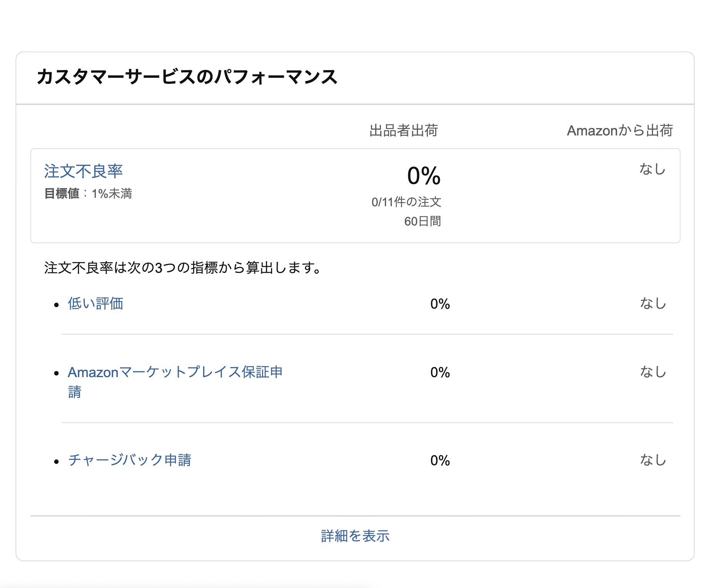This screenshot has height=588, width=715.
Task: Click なし in the チャージバック申請 row
Action: click(653, 460)
